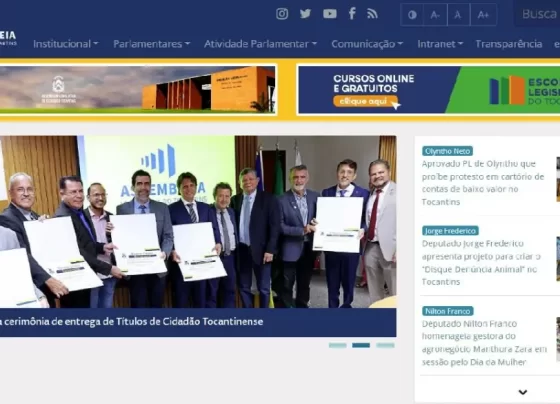
Task: Open the YouTube channel icon
Action: tap(330, 14)
